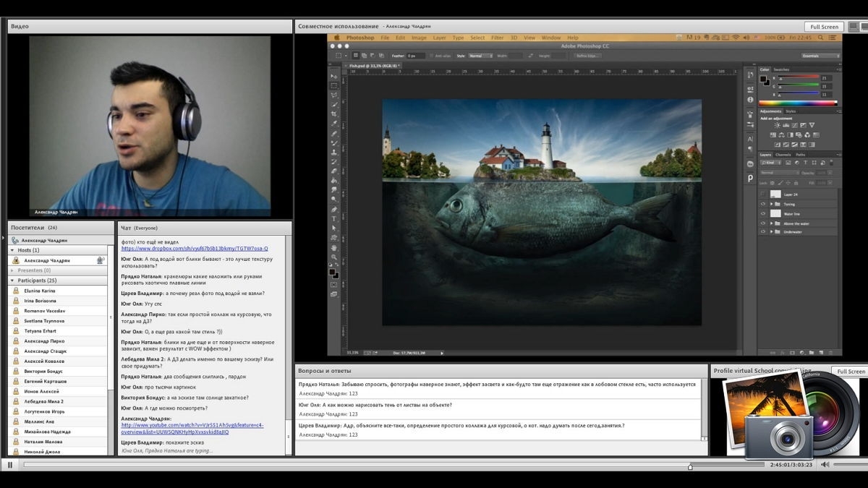Open the Dropbox link in chat

(x=195, y=248)
